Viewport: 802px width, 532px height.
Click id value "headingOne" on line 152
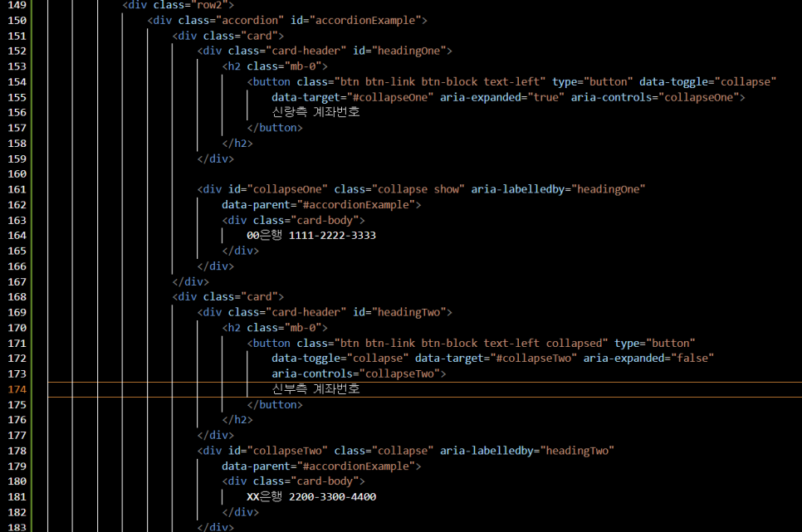[409, 51]
